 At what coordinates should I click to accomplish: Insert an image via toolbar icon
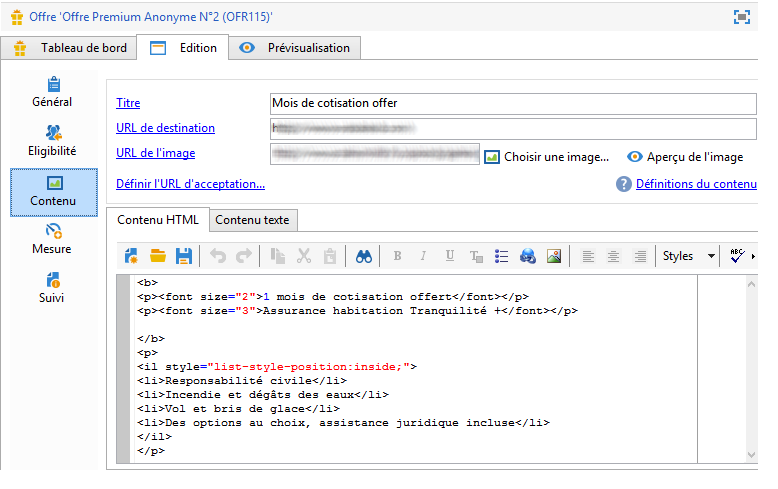[554, 256]
